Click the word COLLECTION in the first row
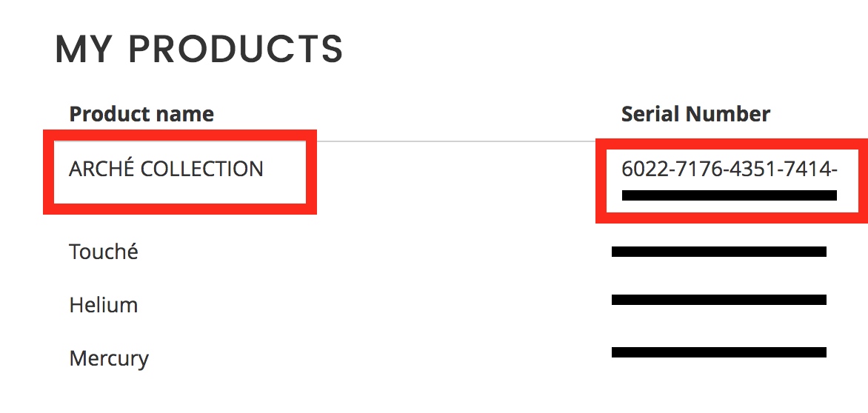The height and width of the screenshot is (413, 868). [201, 169]
